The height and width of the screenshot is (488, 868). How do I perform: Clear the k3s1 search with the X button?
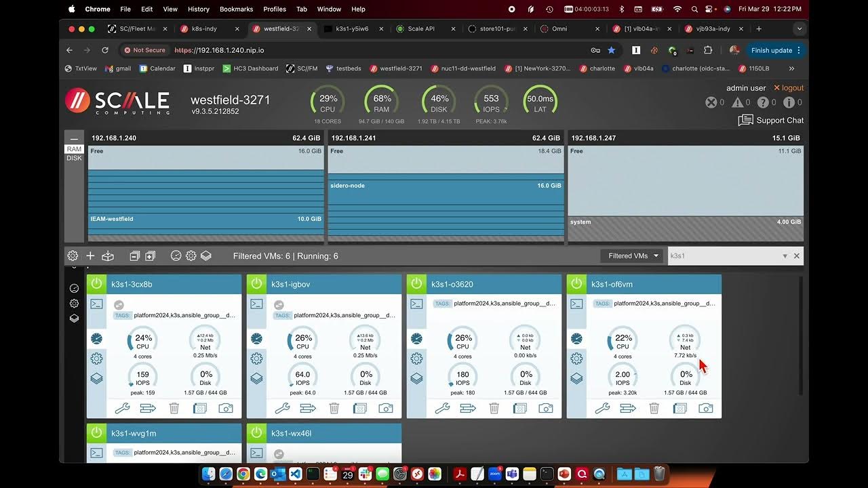click(797, 256)
